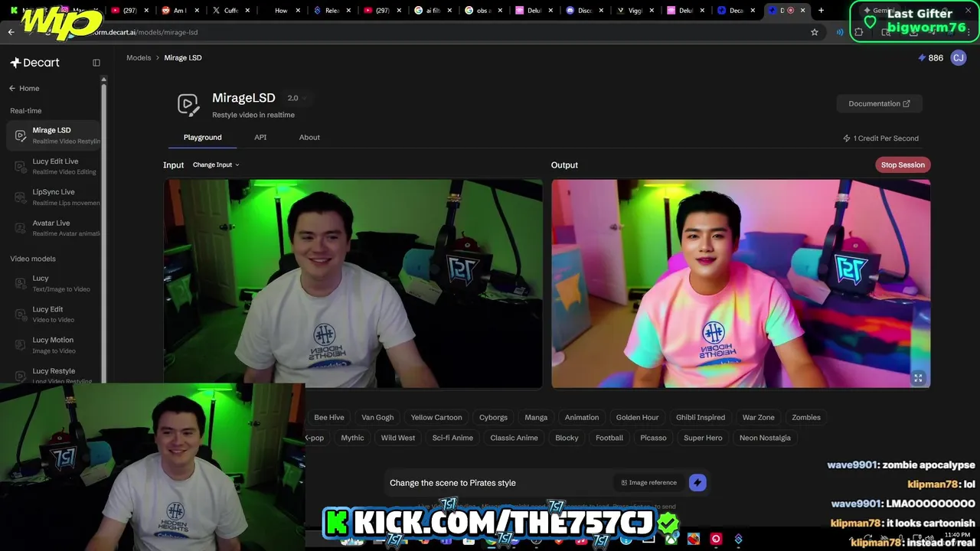Click the browser address bar
980x551 pixels.
(429, 32)
